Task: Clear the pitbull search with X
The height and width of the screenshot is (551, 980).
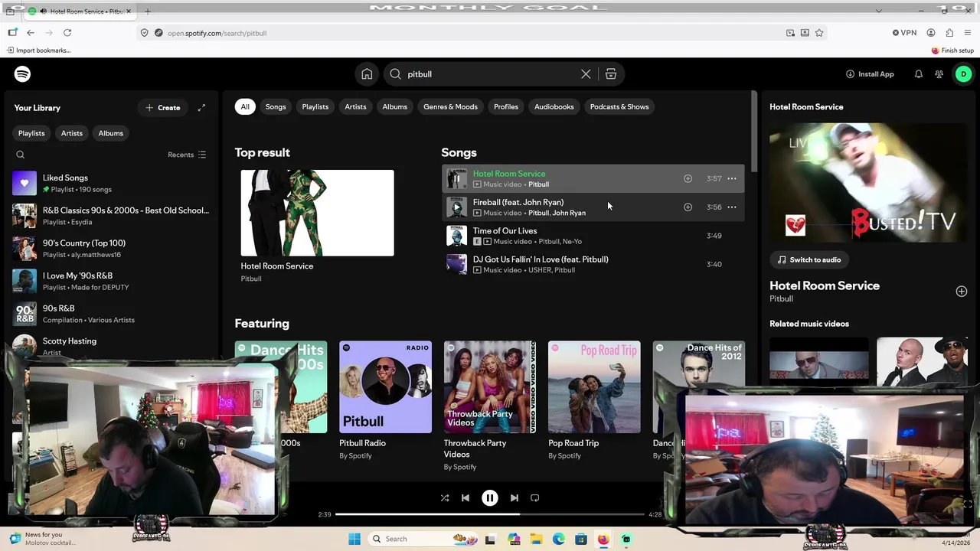Action: click(586, 74)
